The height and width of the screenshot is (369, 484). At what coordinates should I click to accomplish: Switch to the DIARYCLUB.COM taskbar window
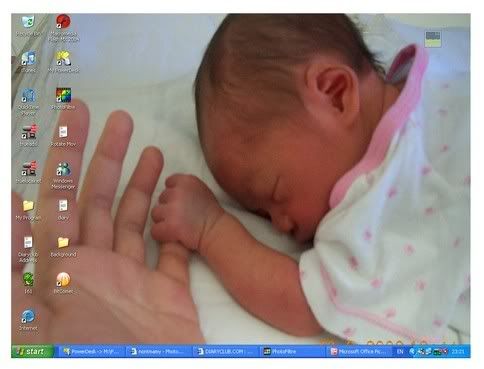226,352
